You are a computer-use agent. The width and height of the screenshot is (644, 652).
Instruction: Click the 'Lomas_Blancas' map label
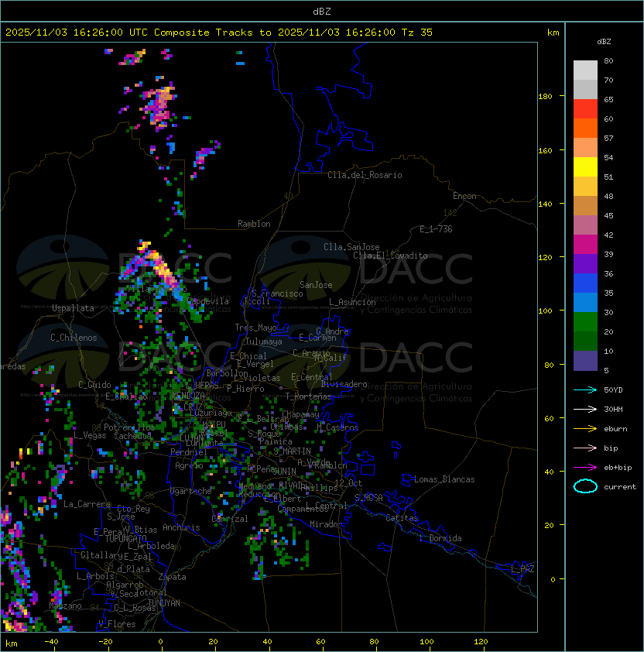tap(444, 479)
